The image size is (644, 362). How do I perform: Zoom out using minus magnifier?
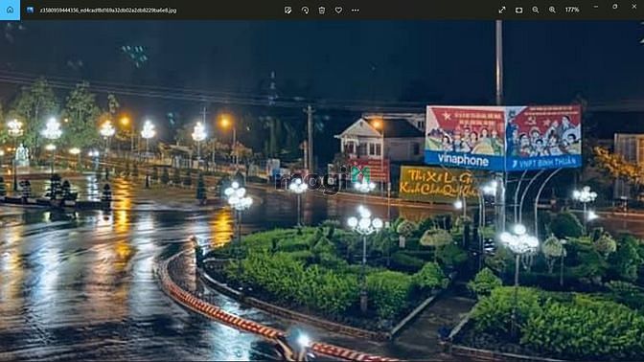pos(536,10)
